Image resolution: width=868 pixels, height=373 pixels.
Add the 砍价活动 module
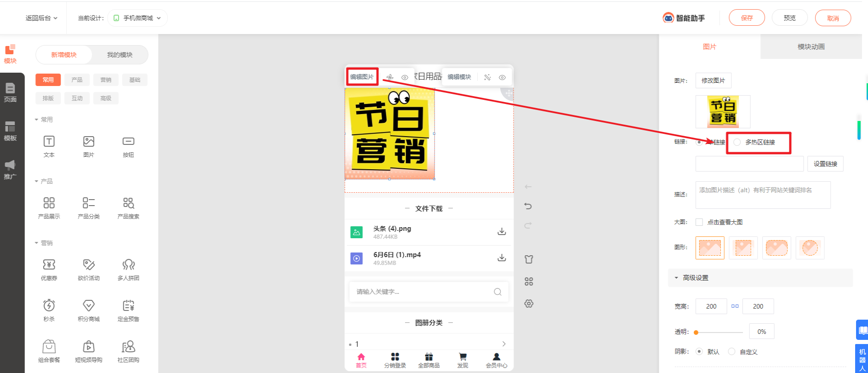pyautogui.click(x=89, y=270)
